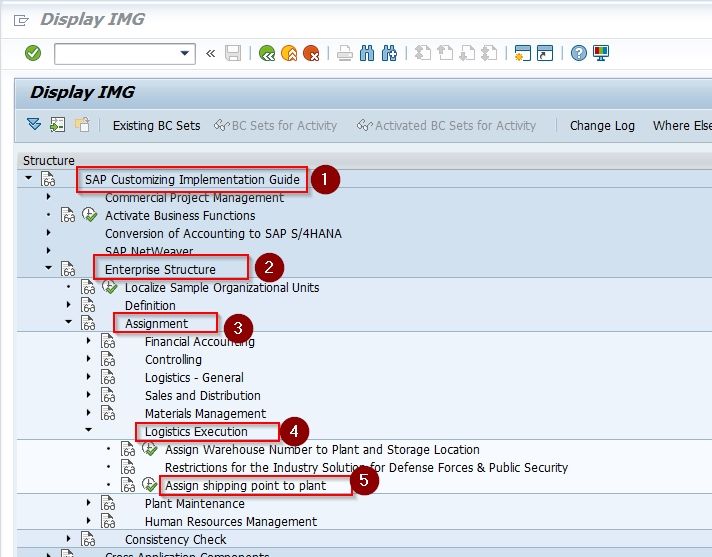This screenshot has width=712, height=557.
Task: Collapse the Assignment node
Action: point(69,321)
